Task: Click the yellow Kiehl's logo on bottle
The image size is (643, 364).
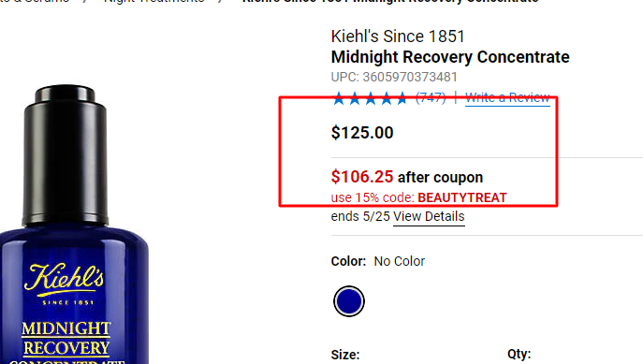Action: point(65,279)
